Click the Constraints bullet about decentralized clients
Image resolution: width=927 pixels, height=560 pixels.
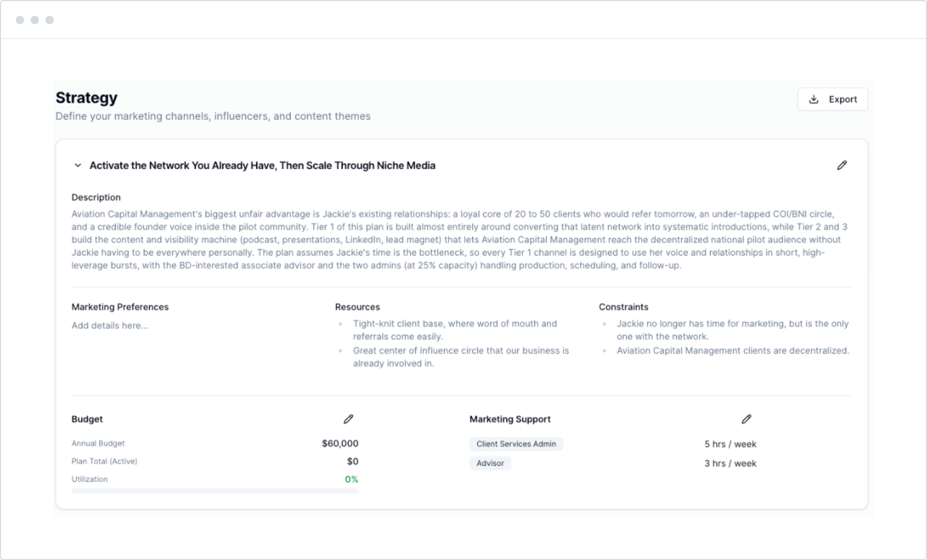(x=733, y=350)
